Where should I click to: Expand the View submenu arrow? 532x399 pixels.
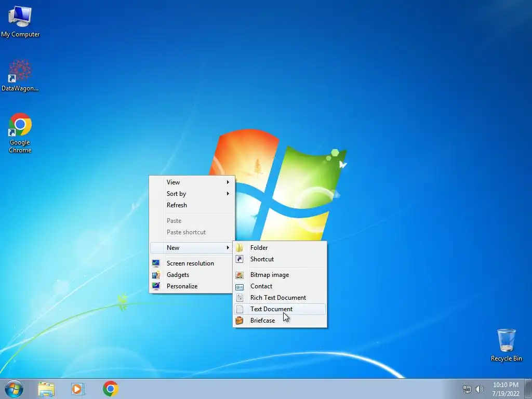(228, 182)
